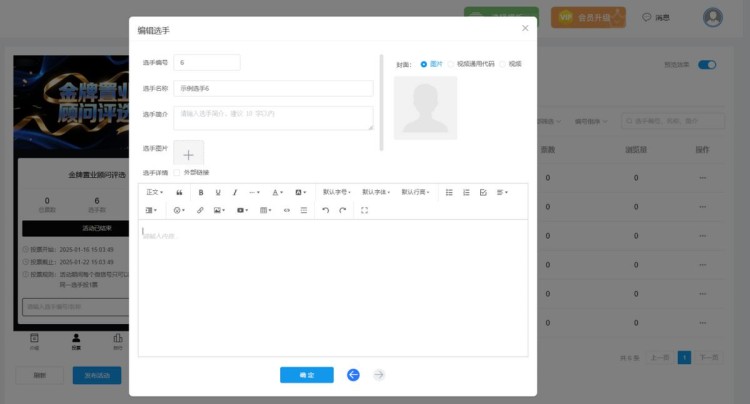
Task: Enter fullscreen mode for the editor
Action: (364, 211)
